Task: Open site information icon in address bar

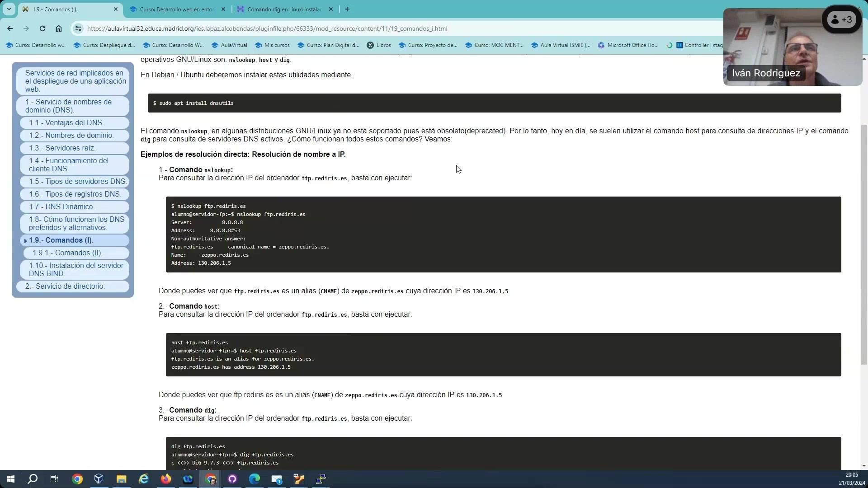Action: pos(78,28)
